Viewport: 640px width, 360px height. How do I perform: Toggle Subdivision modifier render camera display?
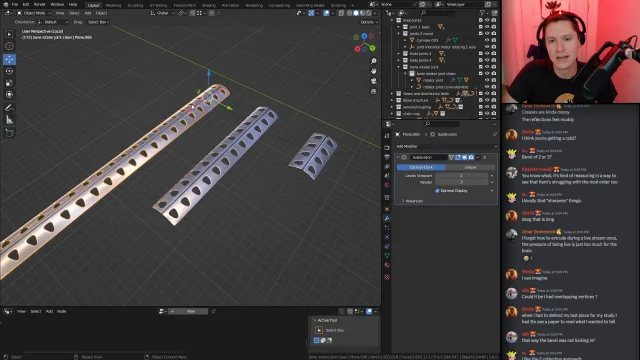(471, 157)
